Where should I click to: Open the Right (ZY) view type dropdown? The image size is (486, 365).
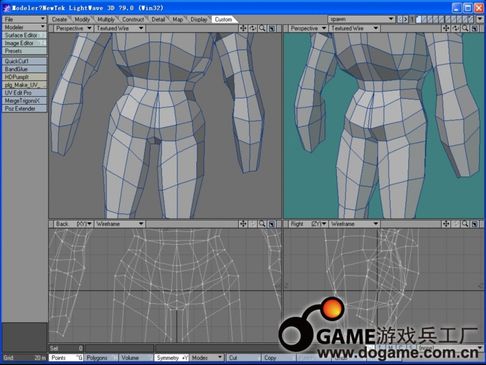(308, 224)
